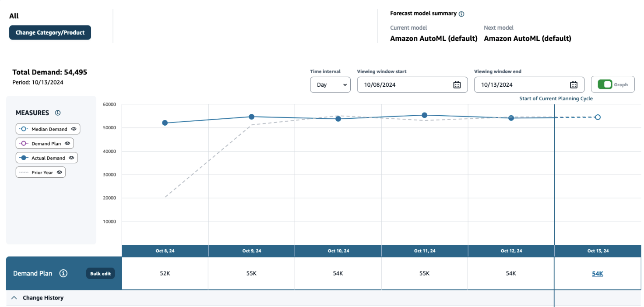The image size is (644, 307).
Task: Toggle Median Demand eye visibility
Action: tap(74, 129)
